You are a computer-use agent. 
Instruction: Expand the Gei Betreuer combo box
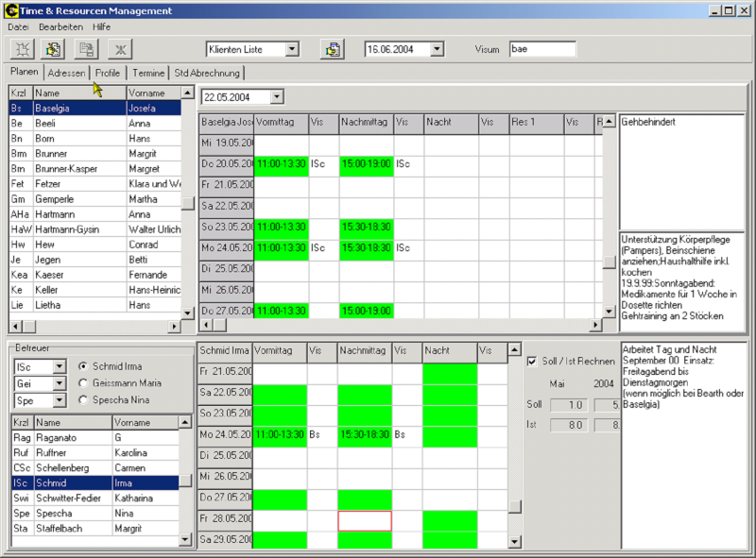point(60,383)
